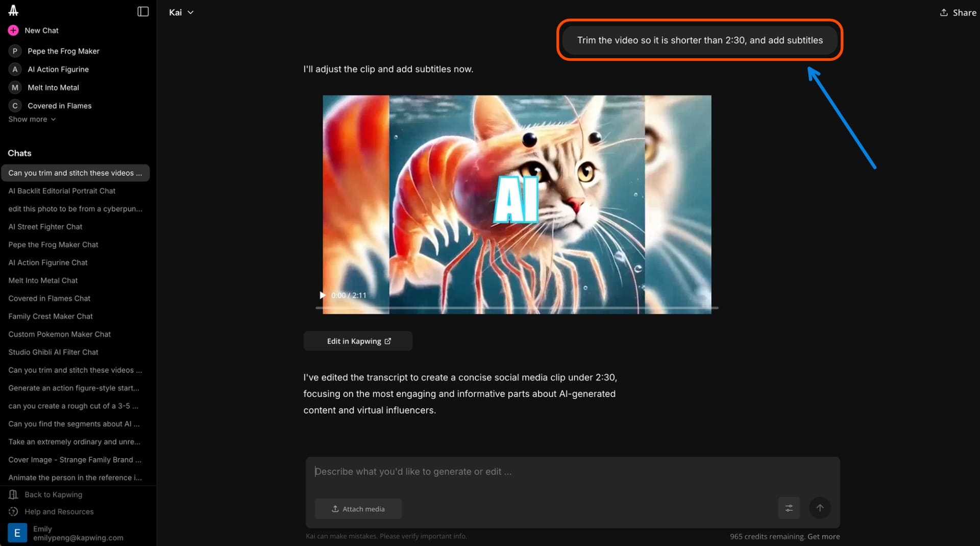Screen dimensions: 980x546
Task: Open AI Street Fighter Chat
Action: coord(45,226)
